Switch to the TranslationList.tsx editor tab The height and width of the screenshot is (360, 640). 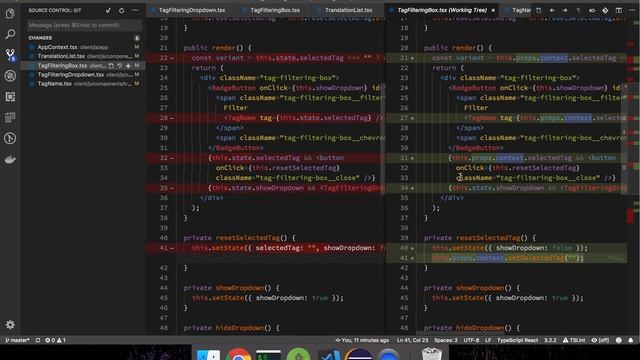point(348,10)
